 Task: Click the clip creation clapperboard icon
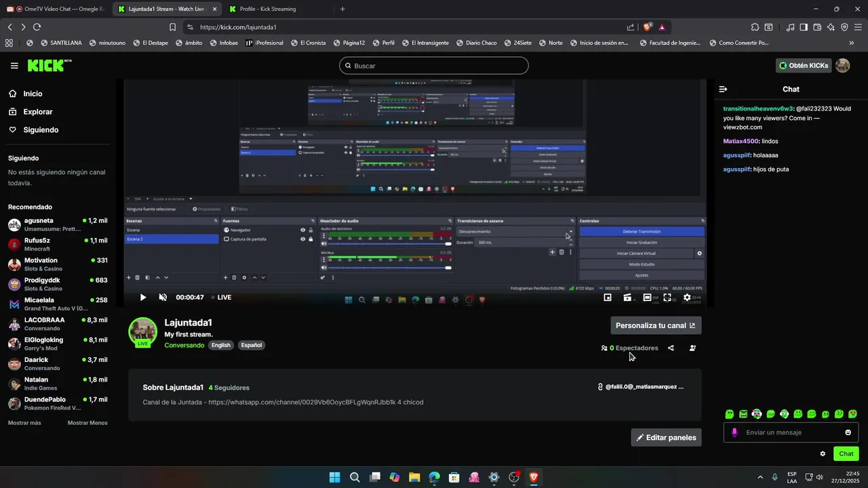pyautogui.click(x=628, y=298)
